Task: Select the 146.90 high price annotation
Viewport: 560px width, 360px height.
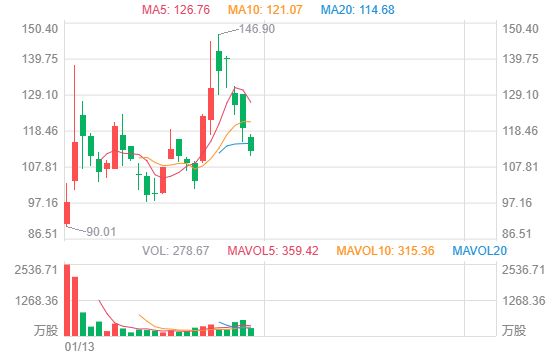Action: 257,29
